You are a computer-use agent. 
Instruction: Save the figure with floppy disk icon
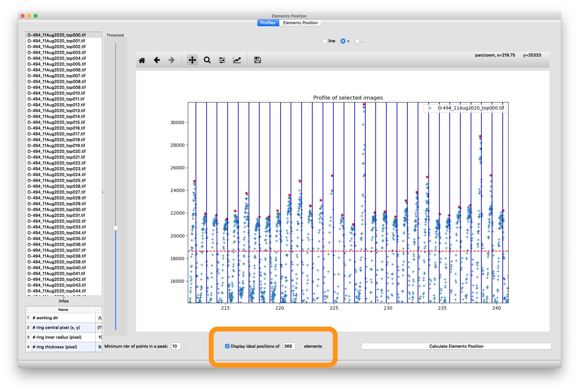pos(257,60)
